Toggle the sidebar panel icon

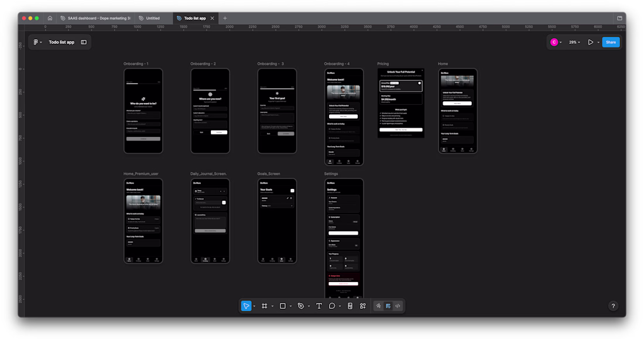point(84,42)
